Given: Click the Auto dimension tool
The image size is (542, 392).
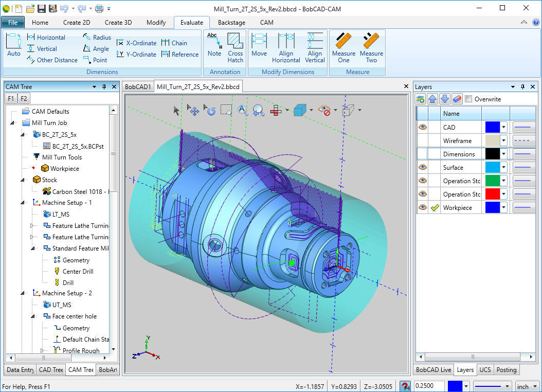Looking at the screenshot, I should click(x=14, y=45).
